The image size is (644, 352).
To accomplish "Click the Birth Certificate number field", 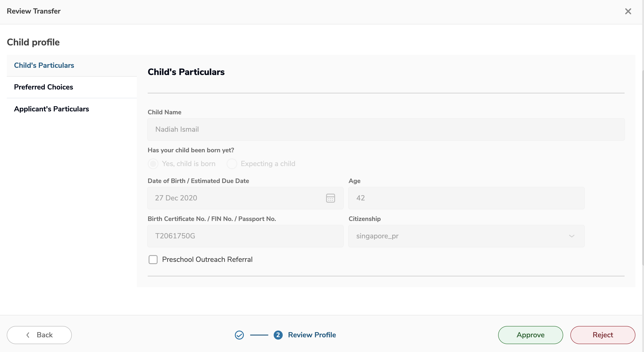I will pos(245,236).
